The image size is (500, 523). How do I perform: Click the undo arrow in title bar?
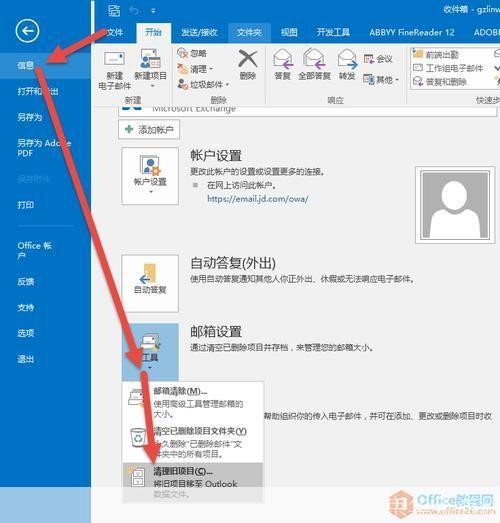134,11
